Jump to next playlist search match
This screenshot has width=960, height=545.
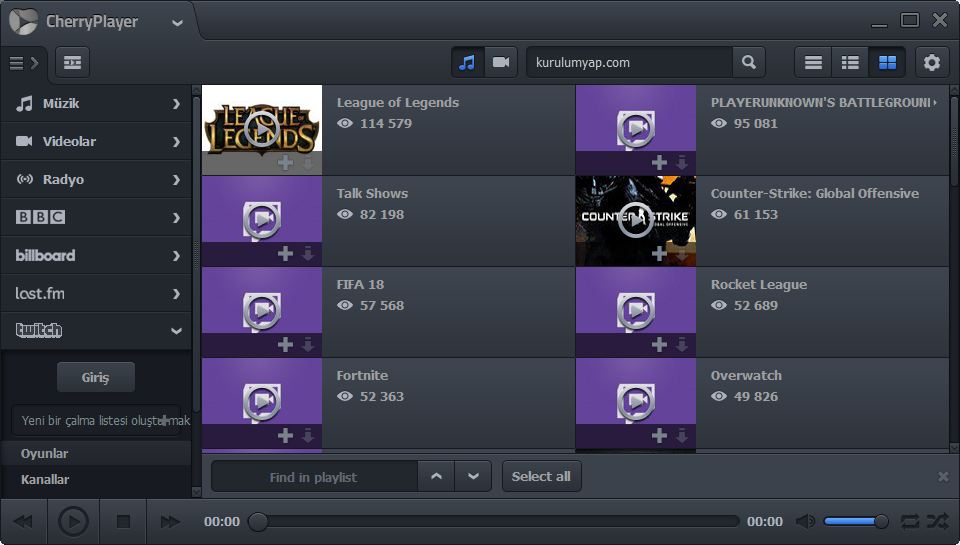pos(473,476)
